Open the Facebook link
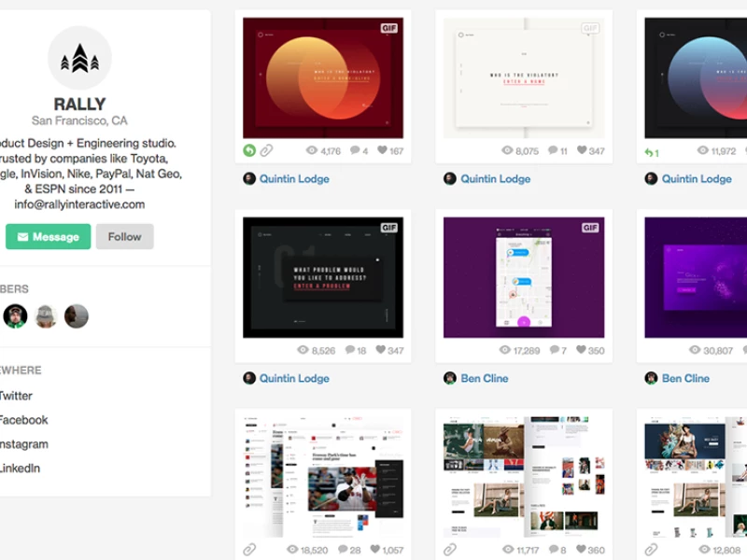This screenshot has height=560, width=747. pyautogui.click(x=23, y=420)
